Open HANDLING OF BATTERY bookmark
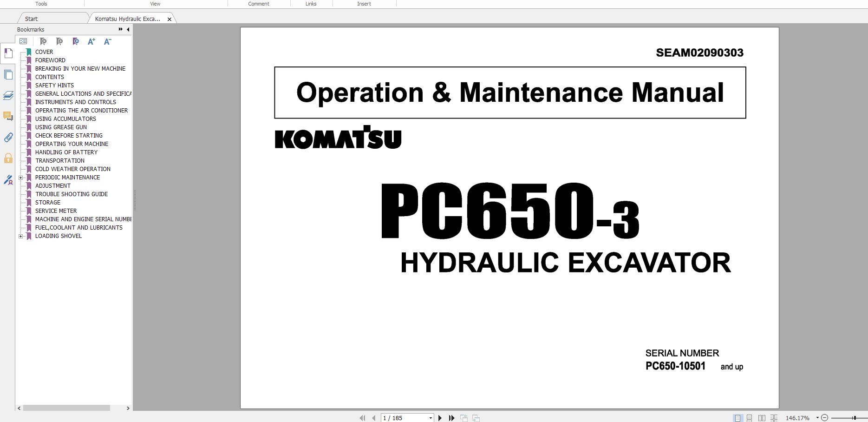The height and width of the screenshot is (422, 868). tap(66, 152)
